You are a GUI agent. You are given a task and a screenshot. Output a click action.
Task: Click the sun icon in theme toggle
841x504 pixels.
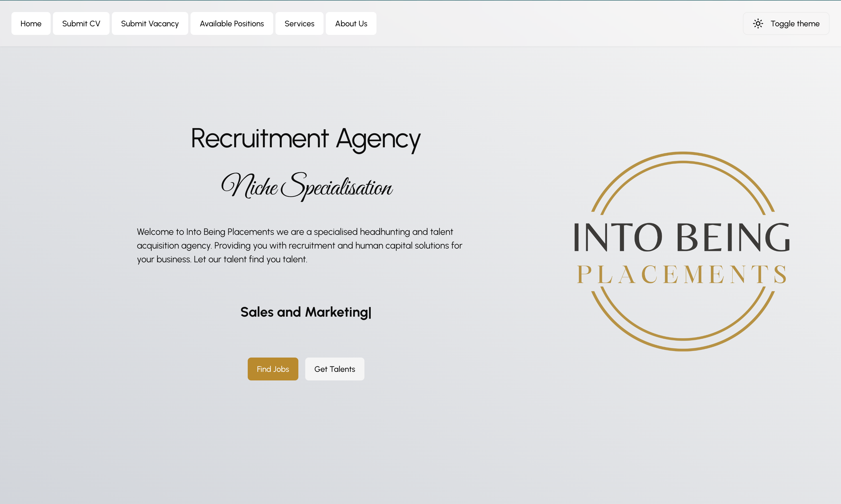(x=758, y=23)
